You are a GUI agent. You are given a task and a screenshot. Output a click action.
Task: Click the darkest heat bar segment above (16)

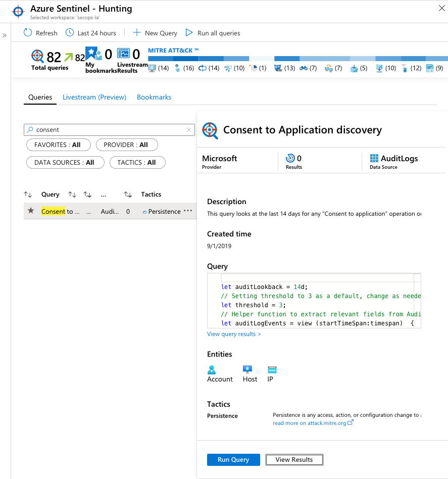(x=186, y=59)
